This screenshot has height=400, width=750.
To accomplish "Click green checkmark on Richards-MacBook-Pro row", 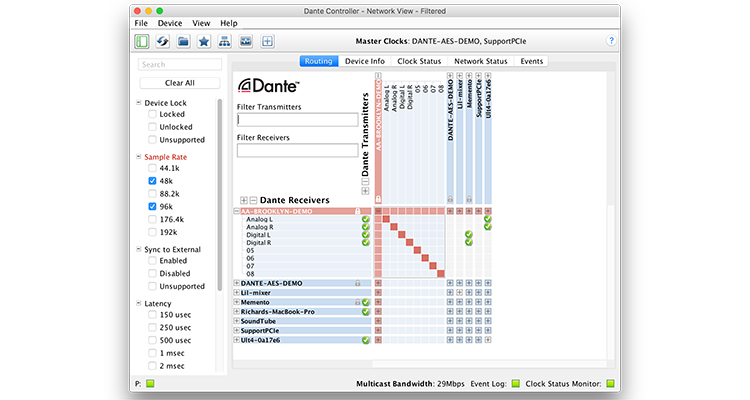I will coord(366,312).
